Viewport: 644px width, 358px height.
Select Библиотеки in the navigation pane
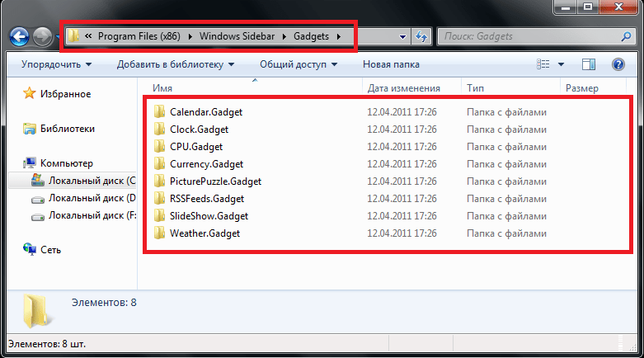pos(68,129)
